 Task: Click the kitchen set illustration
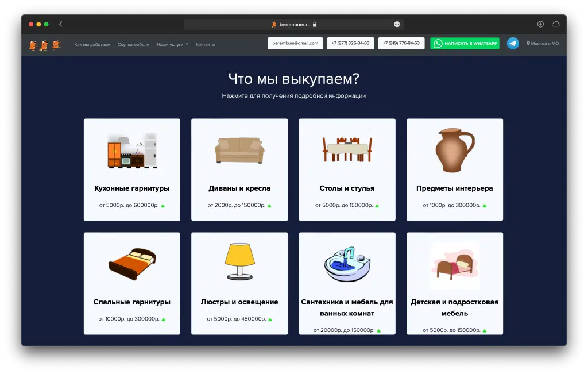click(x=132, y=151)
